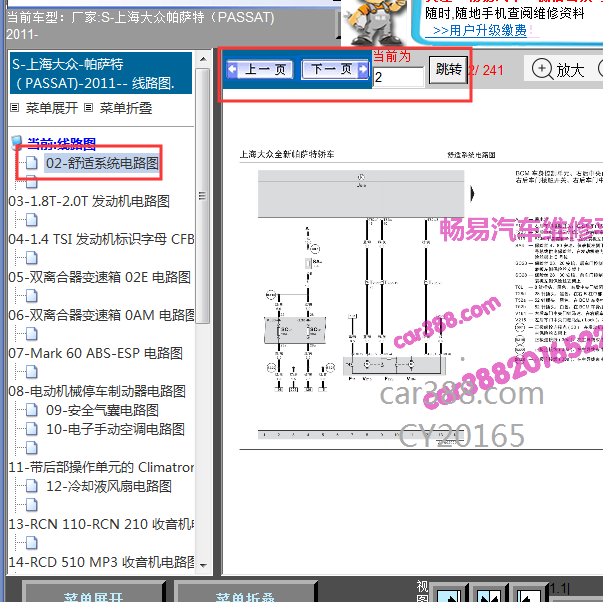Select 10-电子手动空调电路图 entry
The height and width of the screenshot is (602, 603).
(115, 429)
